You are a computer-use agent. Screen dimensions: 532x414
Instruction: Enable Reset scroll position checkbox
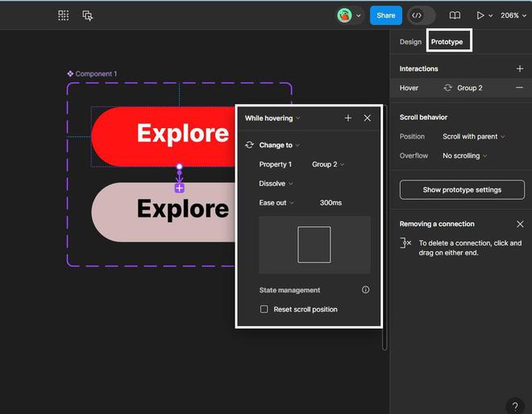point(264,309)
